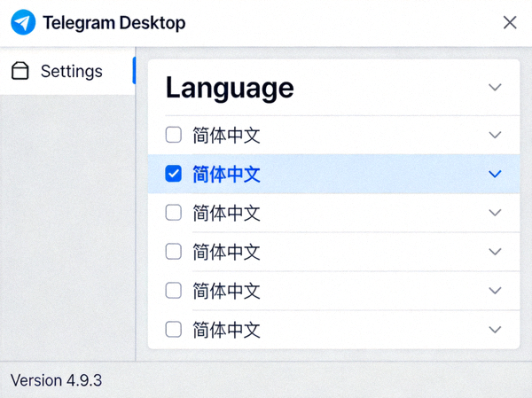The width and height of the screenshot is (532, 398).
Task: Collapse the Language section header chevron
Action: (x=495, y=87)
